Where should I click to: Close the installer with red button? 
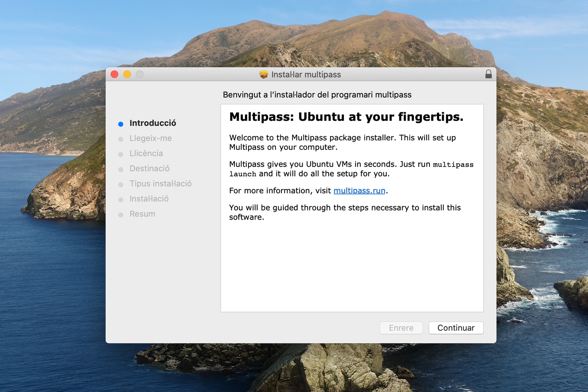pyautogui.click(x=114, y=74)
